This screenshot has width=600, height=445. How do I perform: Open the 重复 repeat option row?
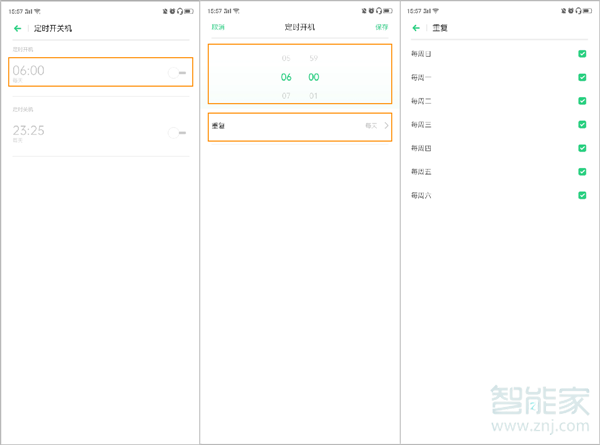coord(300,127)
